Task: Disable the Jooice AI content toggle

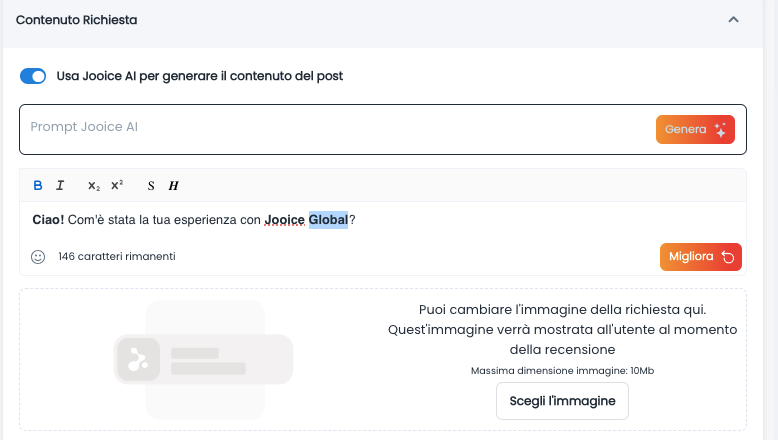Action: [33, 76]
